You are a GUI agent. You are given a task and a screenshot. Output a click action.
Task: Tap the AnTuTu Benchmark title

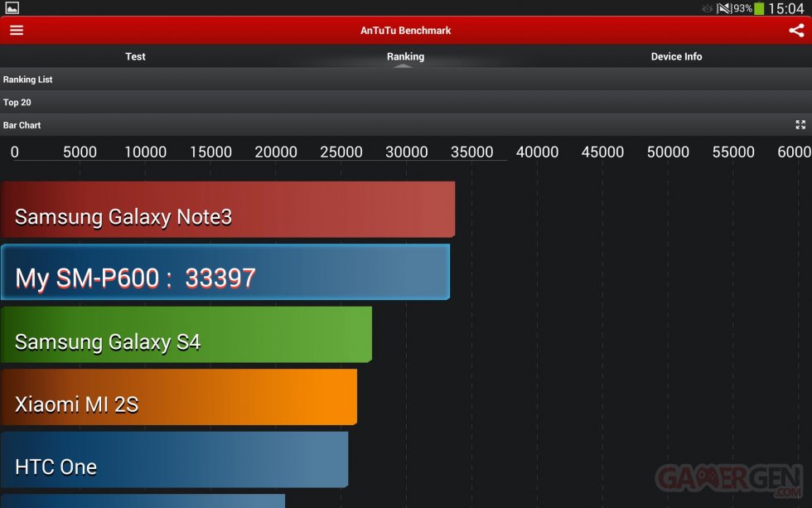(x=405, y=31)
